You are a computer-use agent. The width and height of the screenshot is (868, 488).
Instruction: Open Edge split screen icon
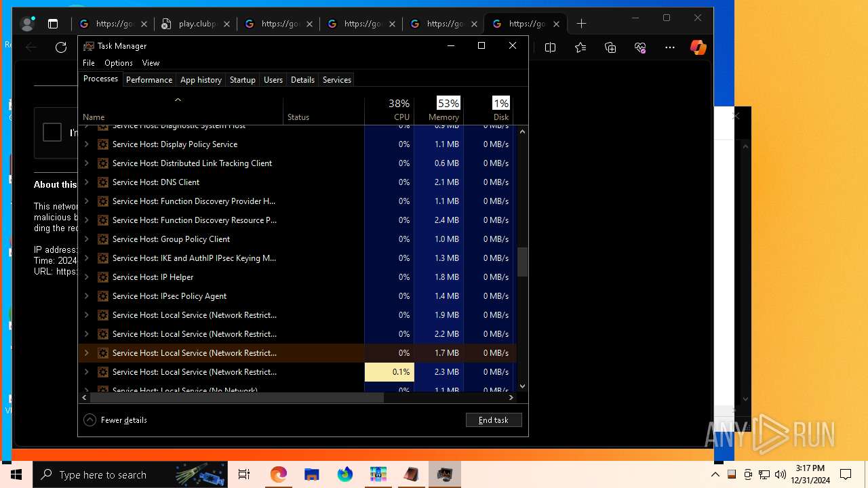coord(550,47)
